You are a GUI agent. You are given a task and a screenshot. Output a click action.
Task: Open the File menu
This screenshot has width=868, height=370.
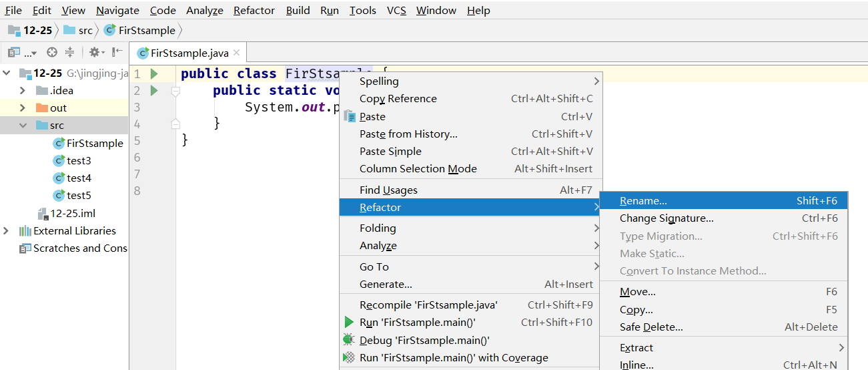(13, 11)
